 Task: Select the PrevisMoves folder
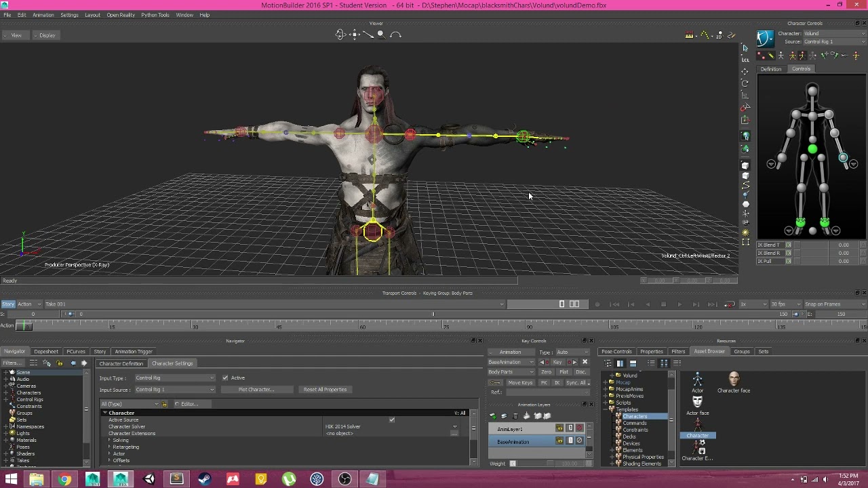(x=629, y=396)
